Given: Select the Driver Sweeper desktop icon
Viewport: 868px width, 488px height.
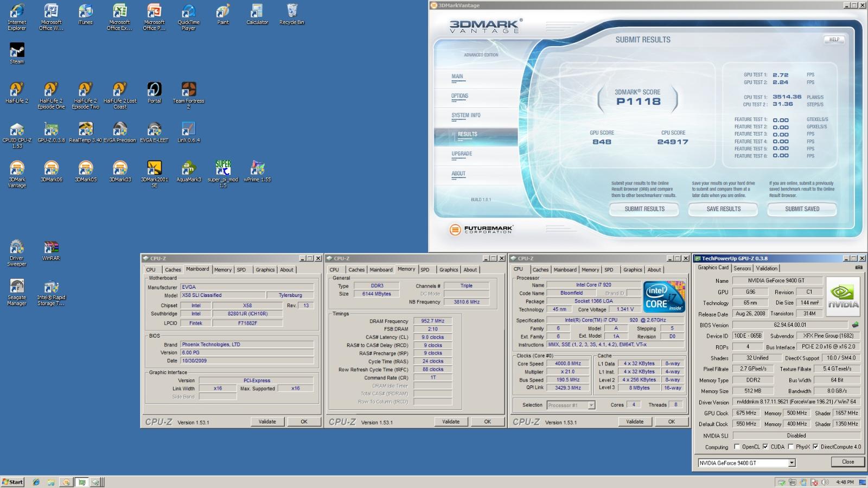Looking at the screenshot, I should click(x=17, y=253).
